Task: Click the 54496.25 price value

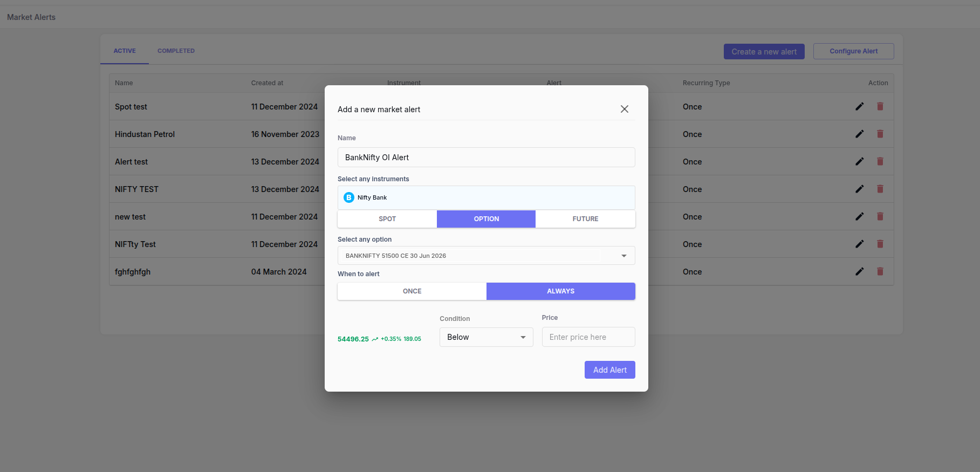Action: (x=353, y=339)
